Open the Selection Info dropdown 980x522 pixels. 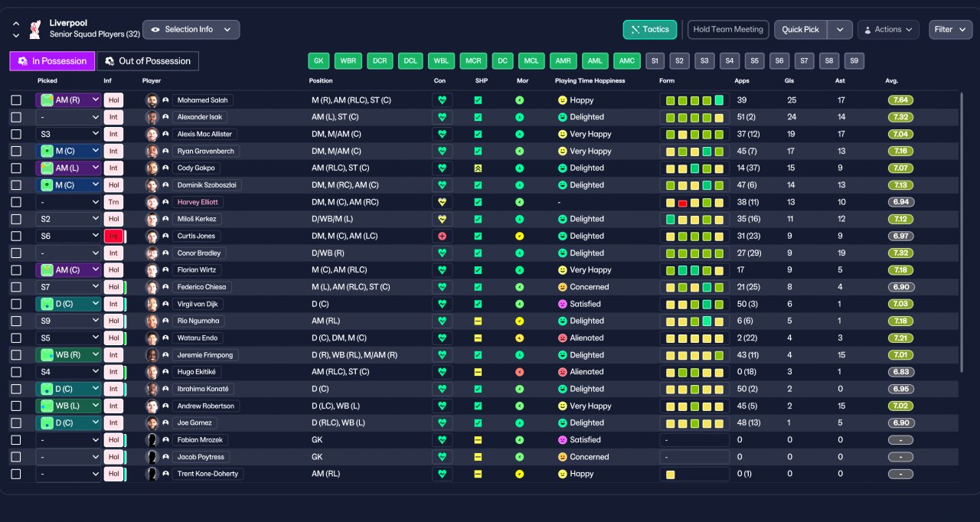[x=191, y=29]
